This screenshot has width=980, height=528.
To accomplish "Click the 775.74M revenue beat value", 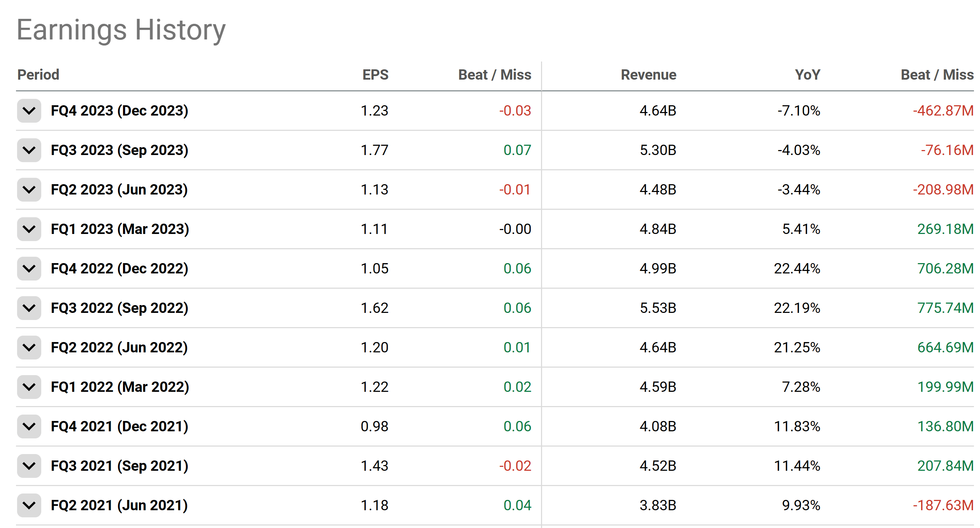I will tap(945, 308).
